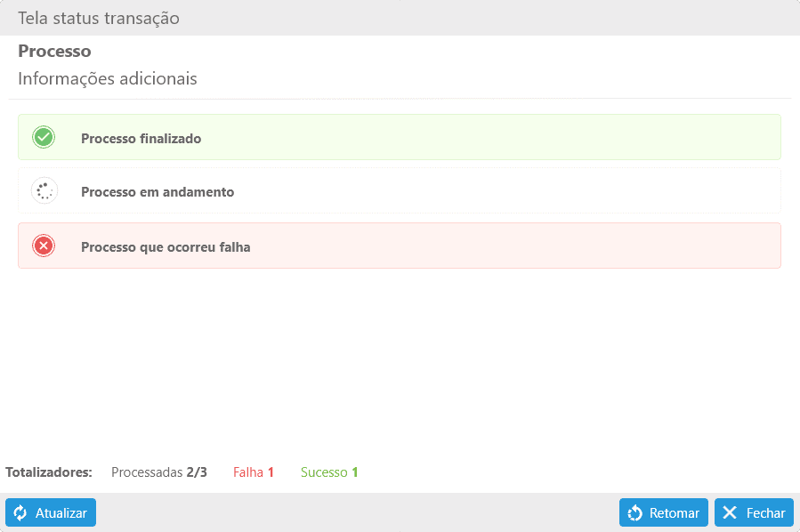Click the refresh arrows icon on Atualizar
This screenshot has width=800, height=532.
point(20,513)
